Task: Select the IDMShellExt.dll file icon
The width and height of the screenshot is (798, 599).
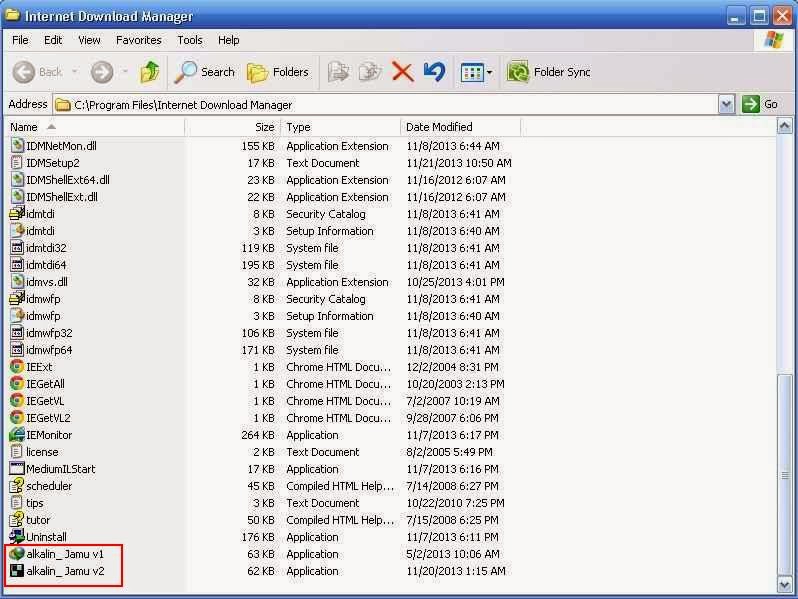Action: click(17, 197)
